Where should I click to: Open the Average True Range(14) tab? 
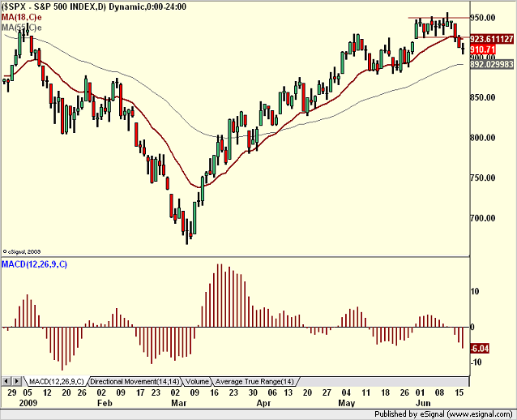pyautogui.click(x=254, y=382)
